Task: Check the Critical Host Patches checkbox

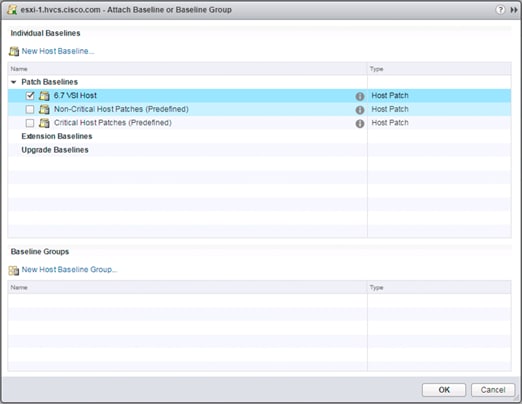Action: click(30, 123)
